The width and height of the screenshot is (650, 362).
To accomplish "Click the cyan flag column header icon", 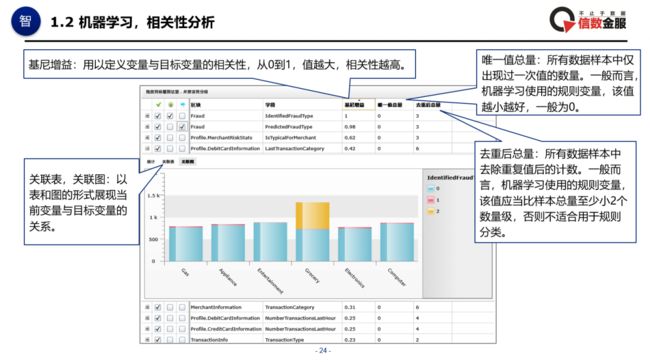I will [x=182, y=105].
